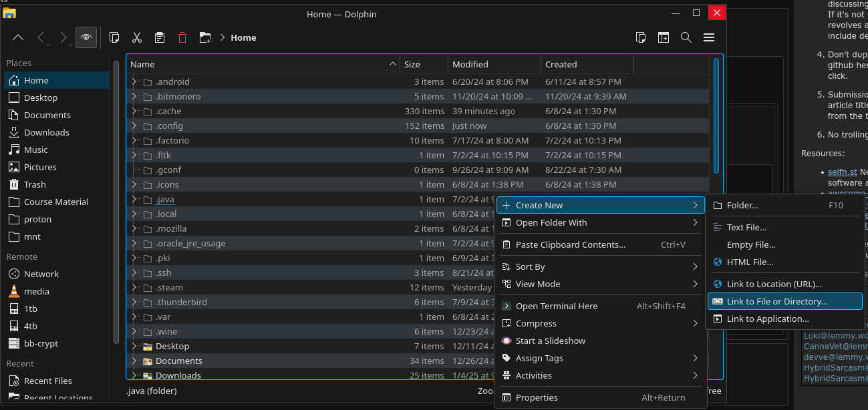
Task: Select Downloads in the Places panel
Action: click(57, 132)
